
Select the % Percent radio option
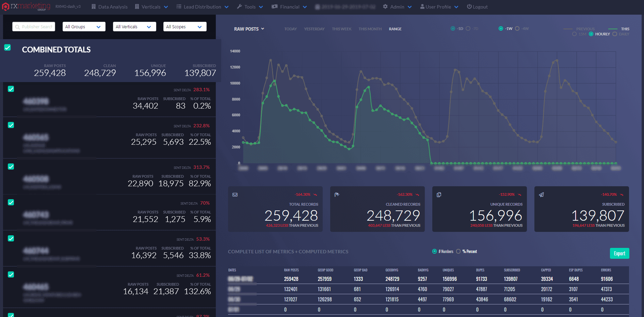pyautogui.click(x=458, y=251)
